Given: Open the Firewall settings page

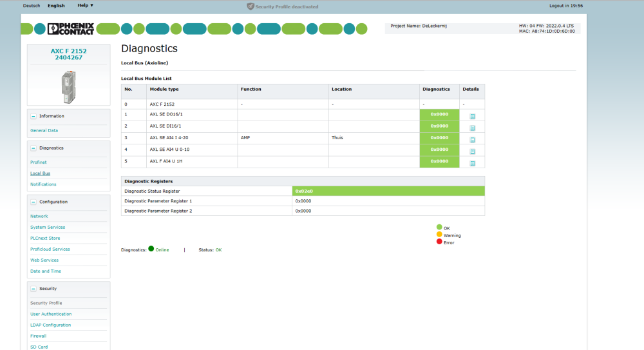Looking at the screenshot, I should [39, 336].
